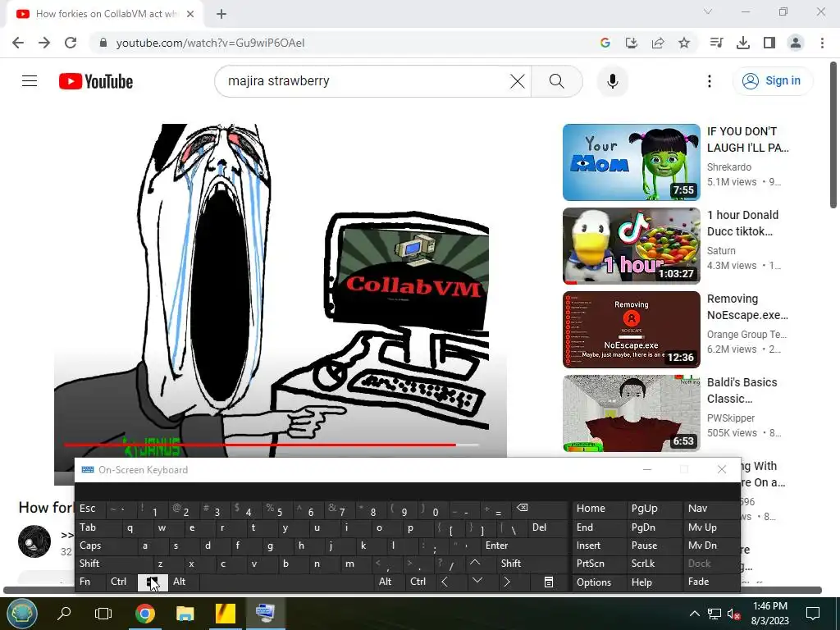Open the tab search chevron
Screen dimensions: 840x630
click(x=708, y=11)
